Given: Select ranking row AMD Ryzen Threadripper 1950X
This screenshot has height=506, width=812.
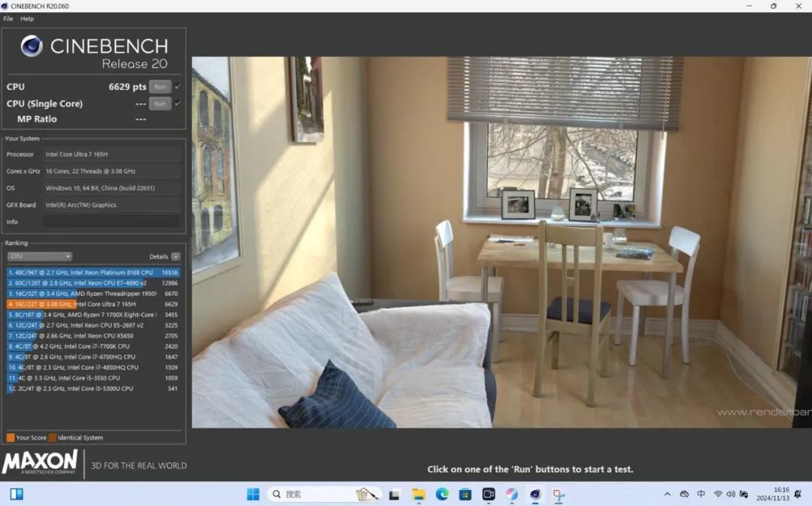Looking at the screenshot, I should tap(93, 294).
